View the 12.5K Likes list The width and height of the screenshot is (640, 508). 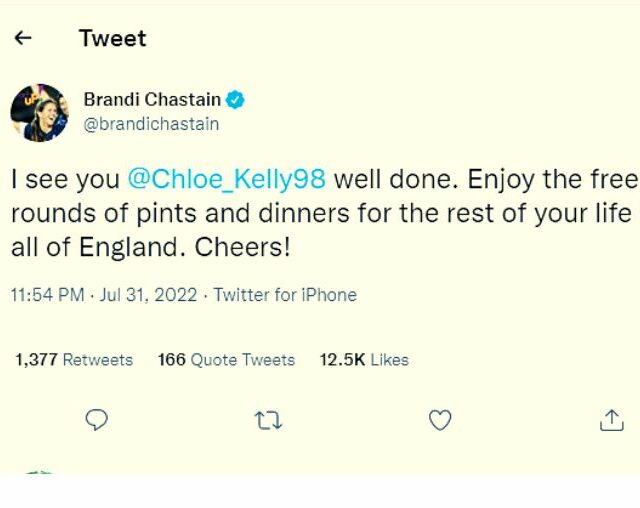click(x=364, y=360)
